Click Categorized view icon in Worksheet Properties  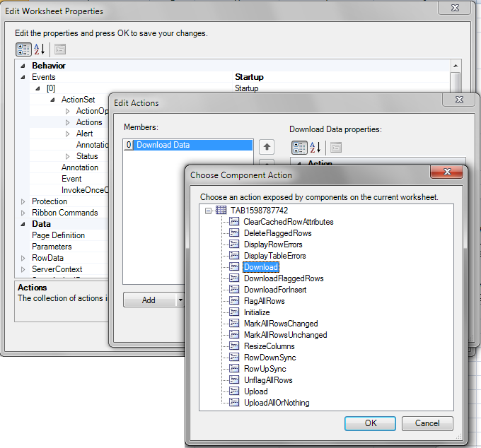(x=23, y=49)
